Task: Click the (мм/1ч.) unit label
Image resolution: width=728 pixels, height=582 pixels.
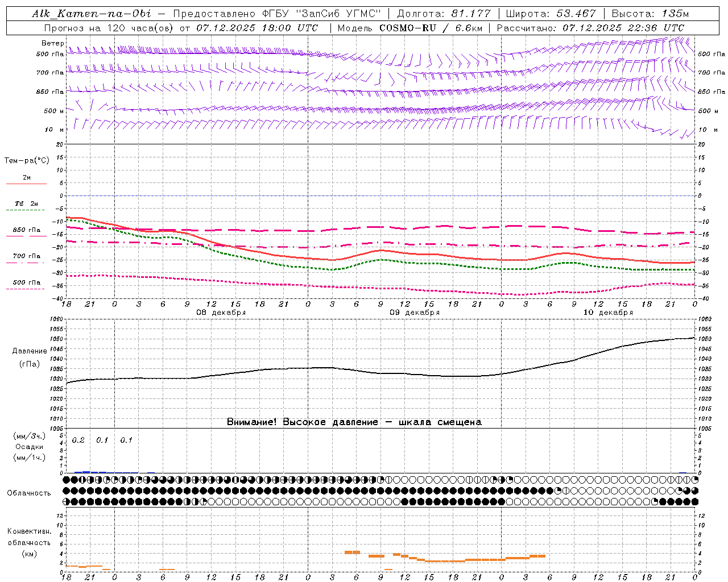Action: point(30,458)
